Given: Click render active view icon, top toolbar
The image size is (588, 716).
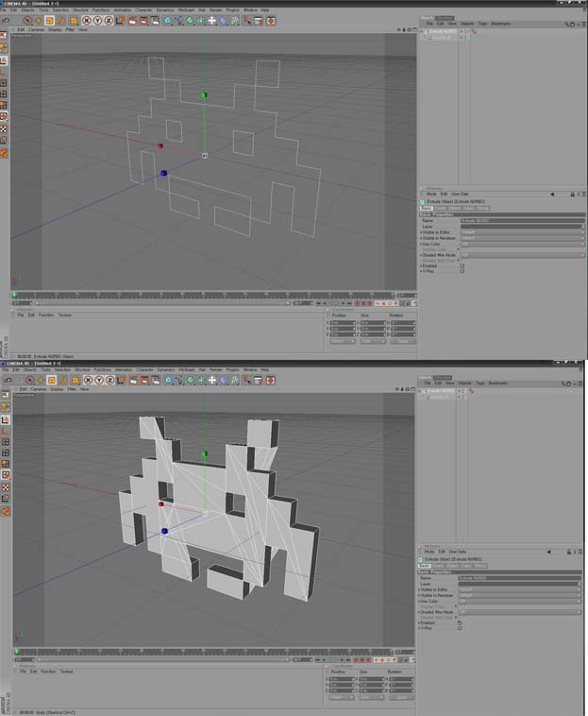Looking at the screenshot, I should tap(132, 21).
